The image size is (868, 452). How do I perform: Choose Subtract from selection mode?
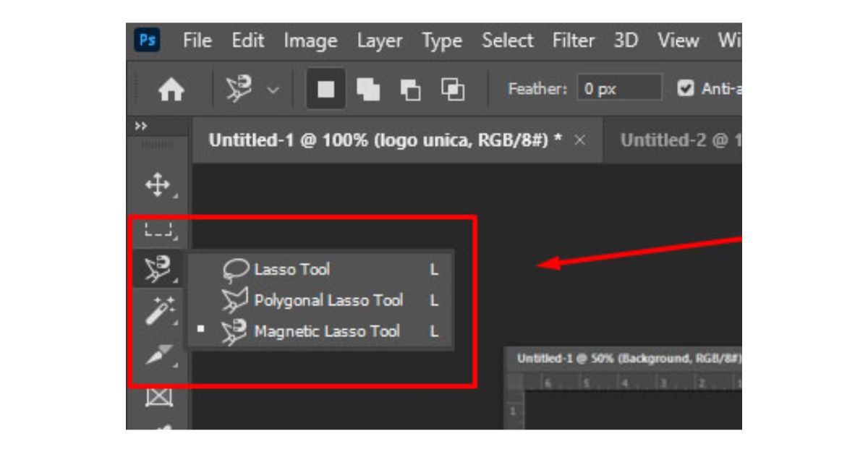click(410, 90)
